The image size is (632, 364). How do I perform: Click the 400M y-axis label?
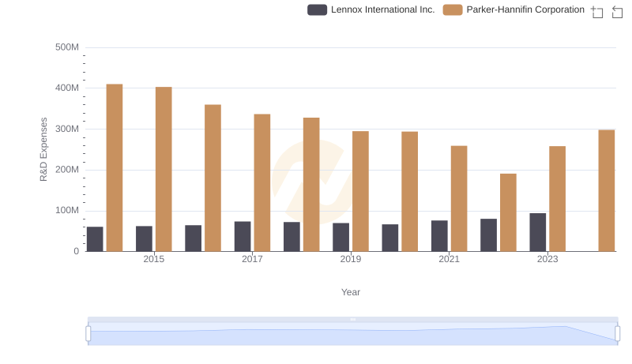coord(67,88)
